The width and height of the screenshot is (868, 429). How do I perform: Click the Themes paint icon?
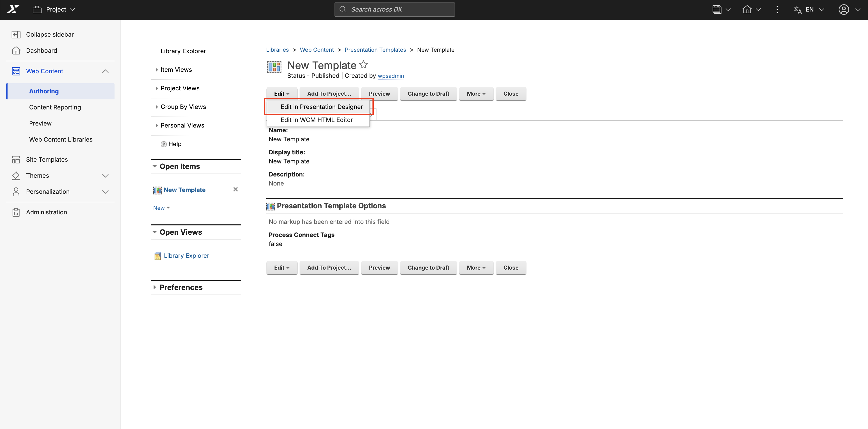pyautogui.click(x=16, y=175)
